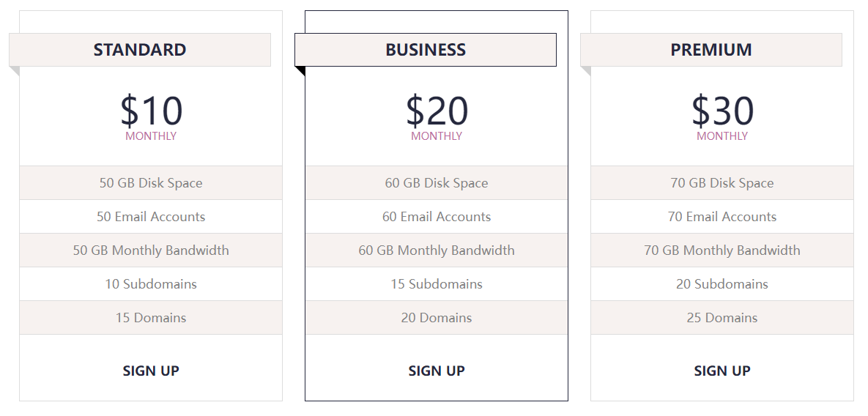
Task: Click SIGN UP under Premium plan
Action: (x=722, y=371)
